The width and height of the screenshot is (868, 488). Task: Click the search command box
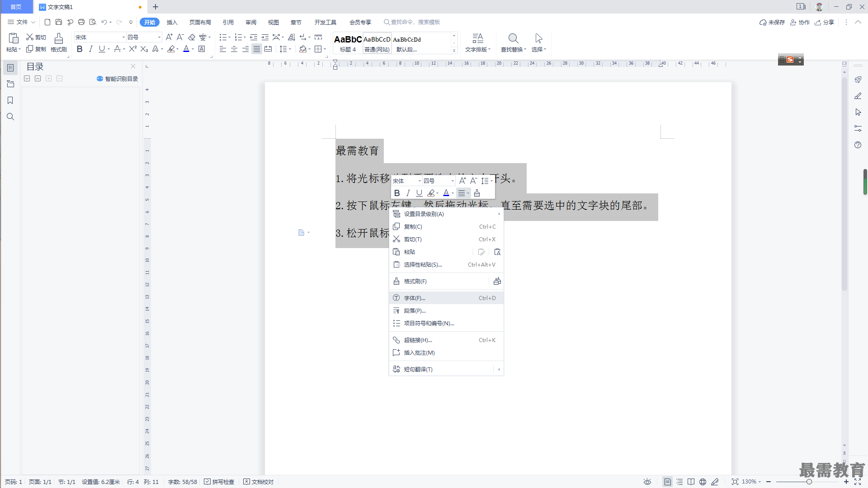(412, 22)
